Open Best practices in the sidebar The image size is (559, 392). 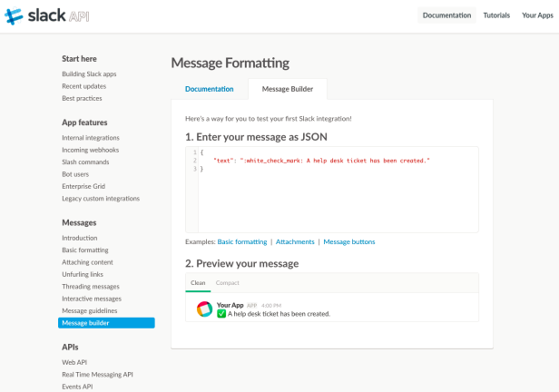coord(82,98)
